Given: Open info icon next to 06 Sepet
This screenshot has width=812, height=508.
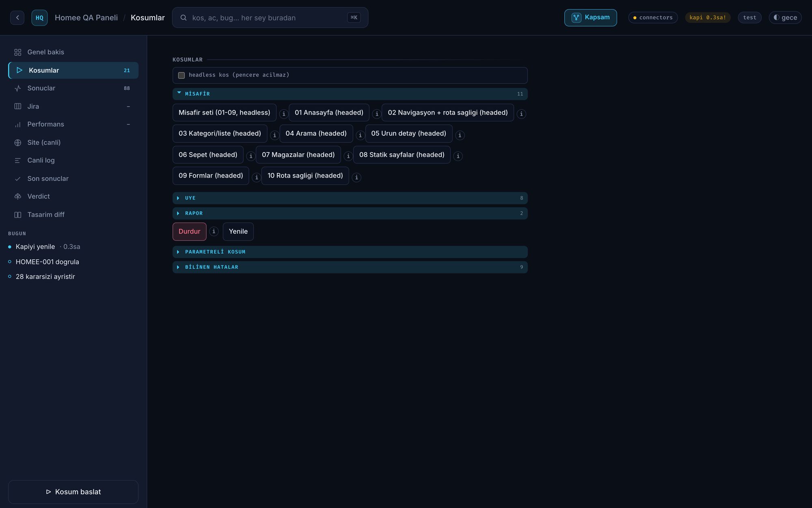Looking at the screenshot, I should click(x=251, y=156).
